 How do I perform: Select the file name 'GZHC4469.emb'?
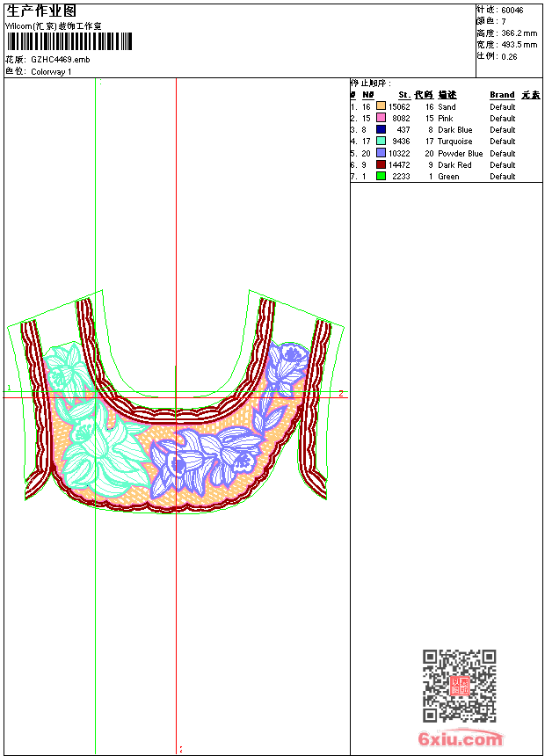coord(61,59)
